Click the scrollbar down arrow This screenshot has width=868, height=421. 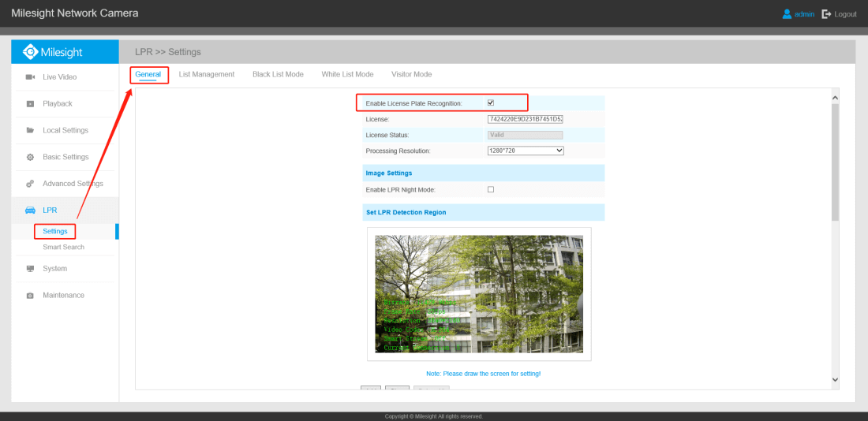pos(835,380)
